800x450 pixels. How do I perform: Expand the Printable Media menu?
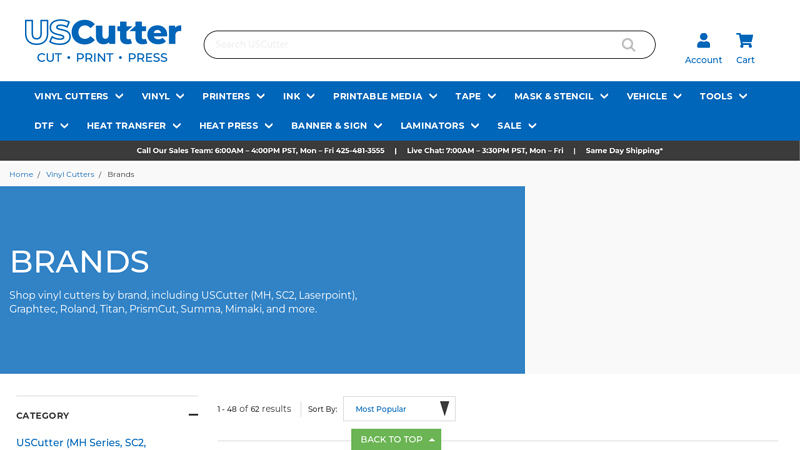(385, 96)
